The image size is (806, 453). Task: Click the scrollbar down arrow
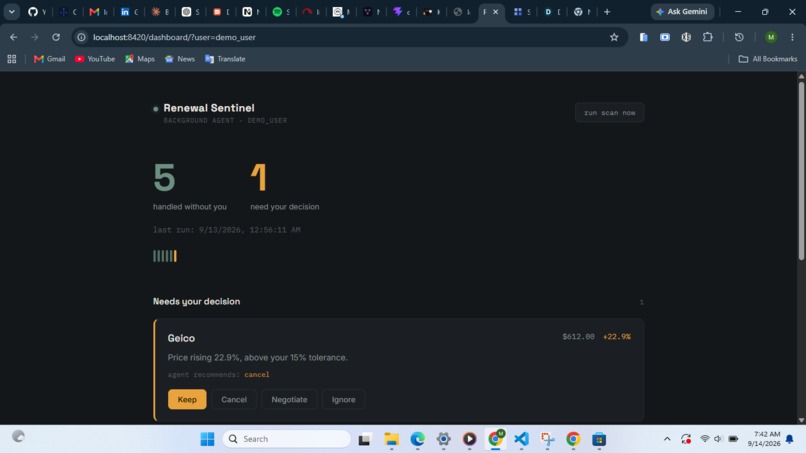[801, 420]
